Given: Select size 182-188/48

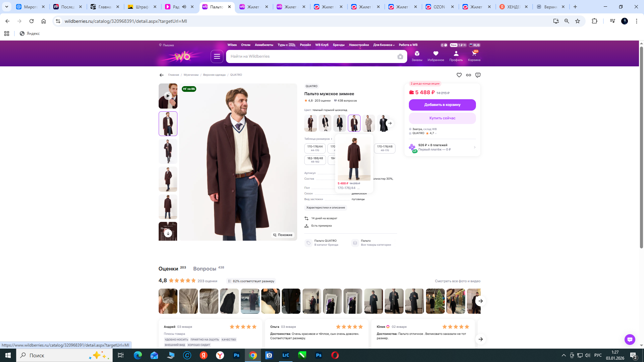Looking at the screenshot, I should [x=315, y=160].
